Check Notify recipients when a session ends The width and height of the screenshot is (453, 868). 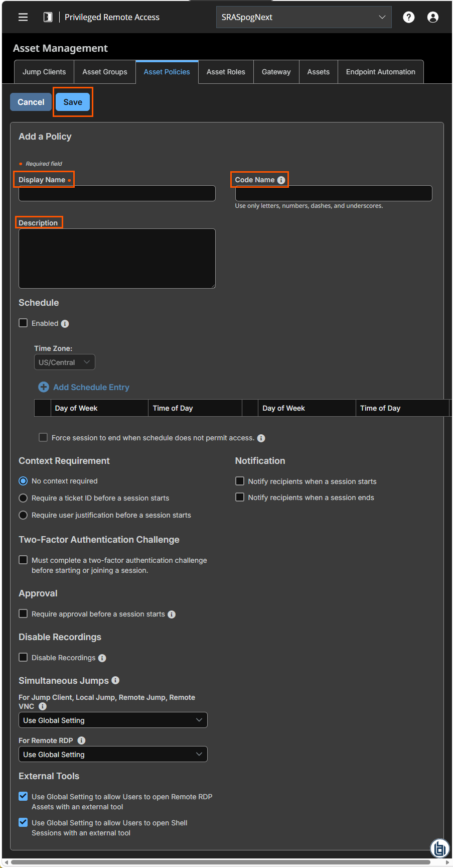[240, 497]
